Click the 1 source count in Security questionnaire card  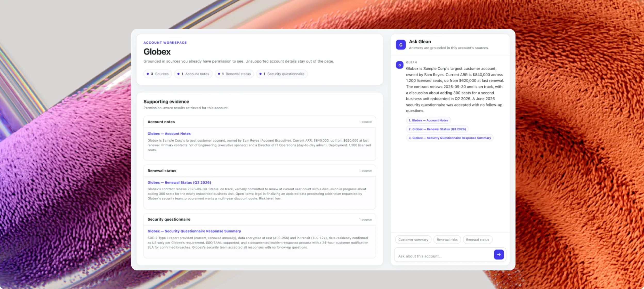point(365,220)
